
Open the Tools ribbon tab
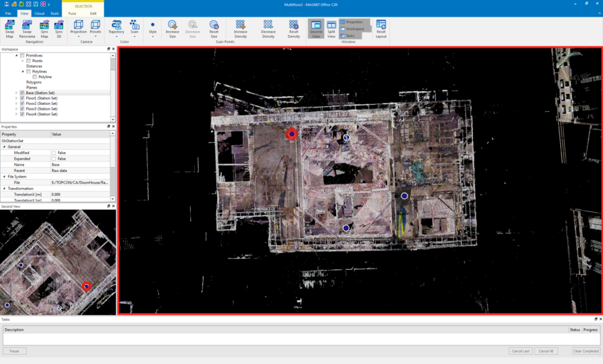pos(55,13)
